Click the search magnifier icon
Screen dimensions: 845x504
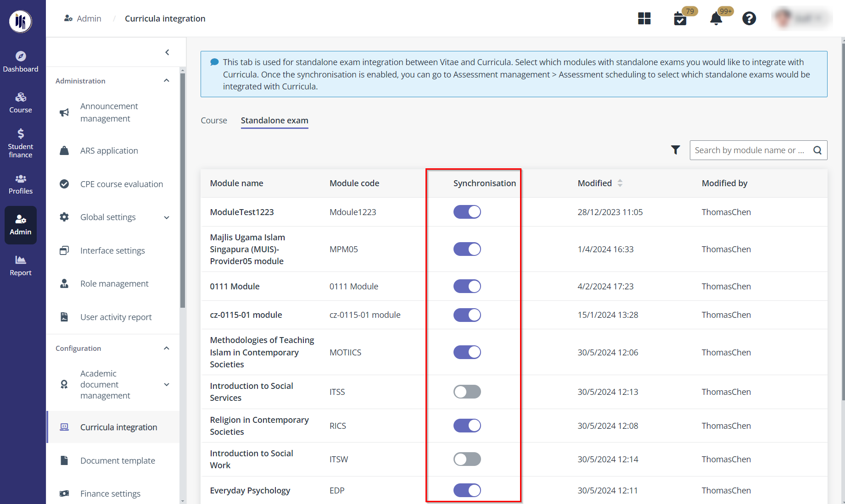[817, 150]
